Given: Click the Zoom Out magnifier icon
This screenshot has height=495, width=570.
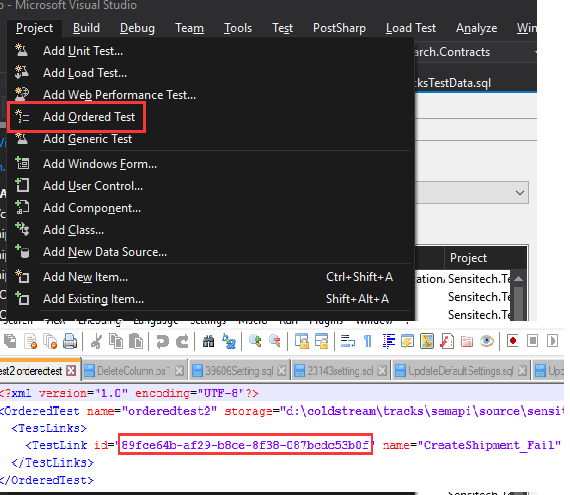Looking at the screenshot, I should pyautogui.click(x=275, y=342).
